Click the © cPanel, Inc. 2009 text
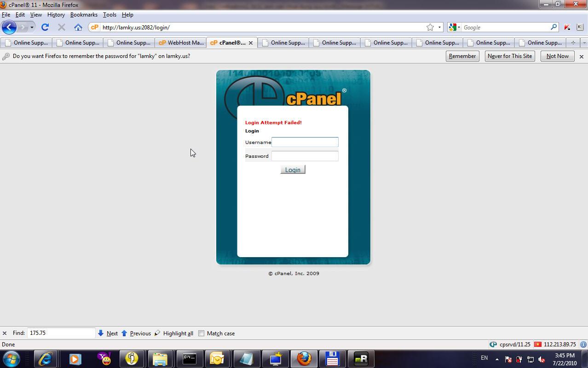588x368 pixels. (x=294, y=273)
